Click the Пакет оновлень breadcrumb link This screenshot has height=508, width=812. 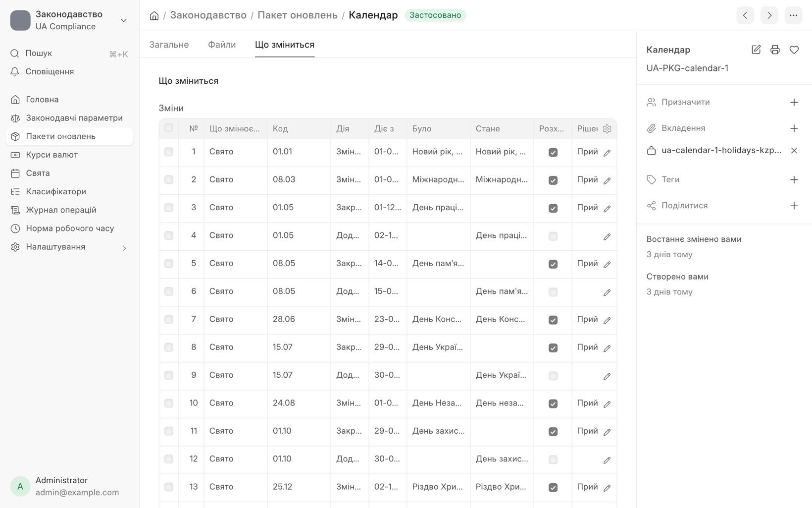298,15
